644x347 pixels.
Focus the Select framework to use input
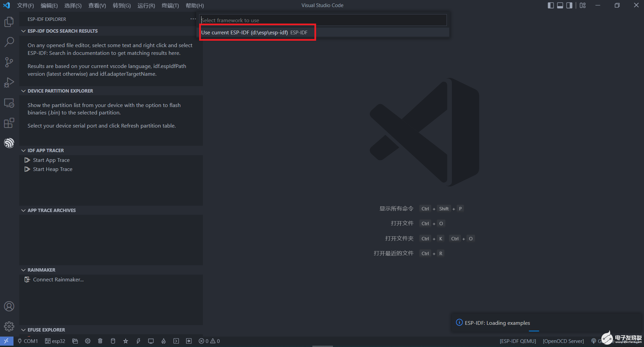(x=323, y=20)
